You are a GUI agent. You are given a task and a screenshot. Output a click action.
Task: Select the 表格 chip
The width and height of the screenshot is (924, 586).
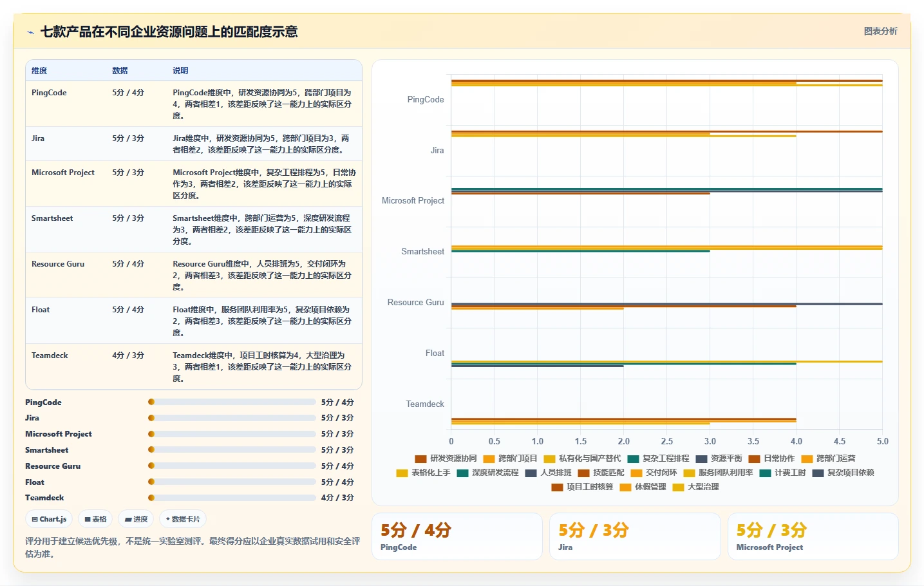(x=95, y=519)
